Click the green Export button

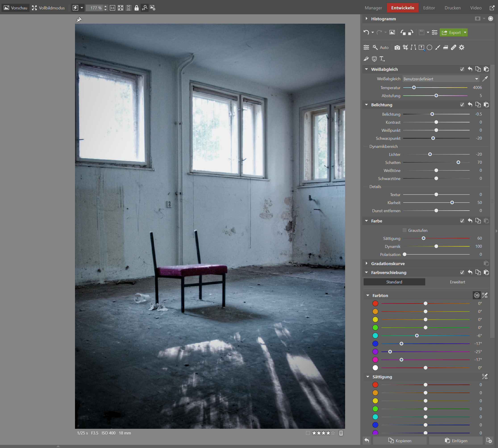(451, 32)
